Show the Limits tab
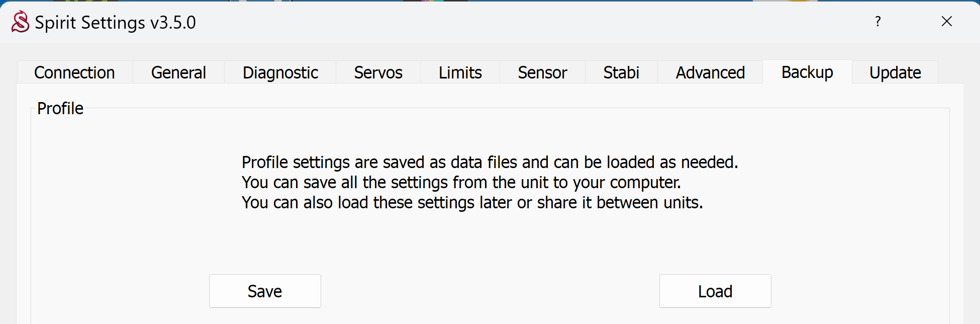980x324 pixels. pyautogui.click(x=460, y=72)
